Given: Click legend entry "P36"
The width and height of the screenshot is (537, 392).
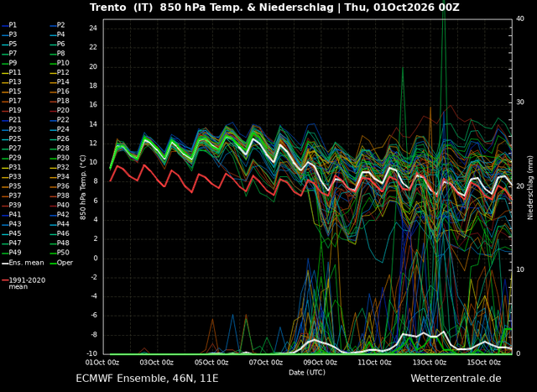Looking at the screenshot, I should click(x=60, y=186).
